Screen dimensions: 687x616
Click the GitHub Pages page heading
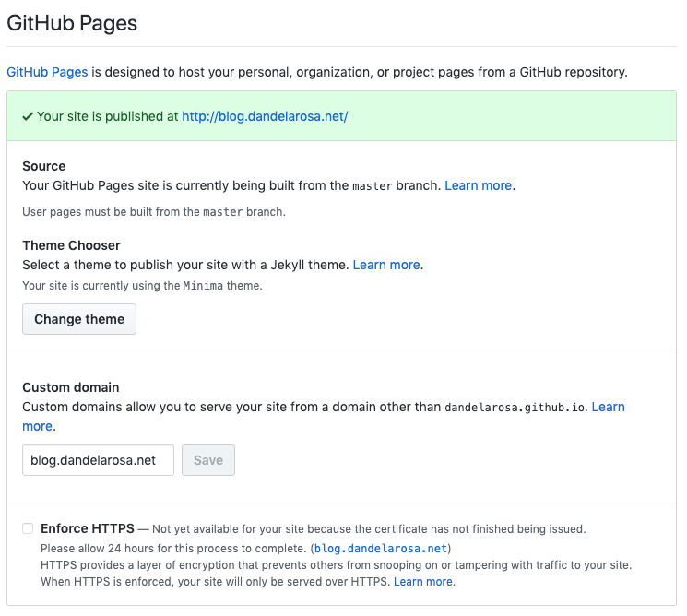(72, 23)
